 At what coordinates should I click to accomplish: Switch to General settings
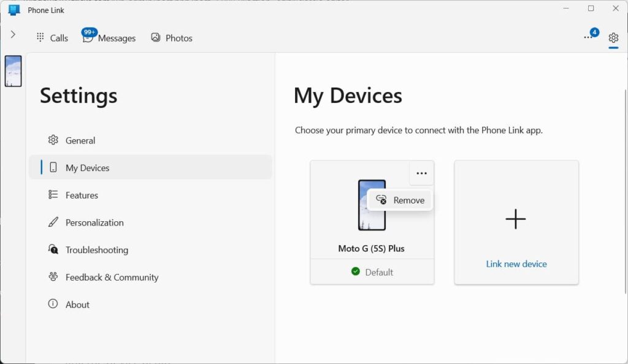[80, 140]
